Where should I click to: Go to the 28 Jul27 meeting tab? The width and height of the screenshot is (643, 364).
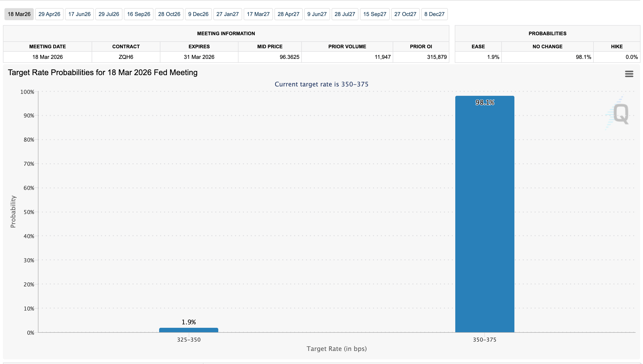click(x=345, y=14)
